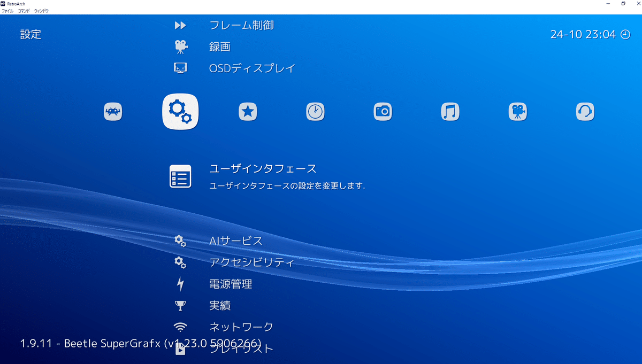The height and width of the screenshot is (364, 642).
Task: Select the Settings gears icon tab
Action: 180,112
